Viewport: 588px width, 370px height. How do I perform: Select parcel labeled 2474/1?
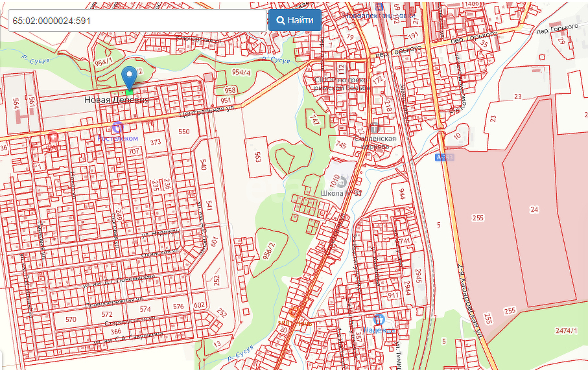click(566, 331)
